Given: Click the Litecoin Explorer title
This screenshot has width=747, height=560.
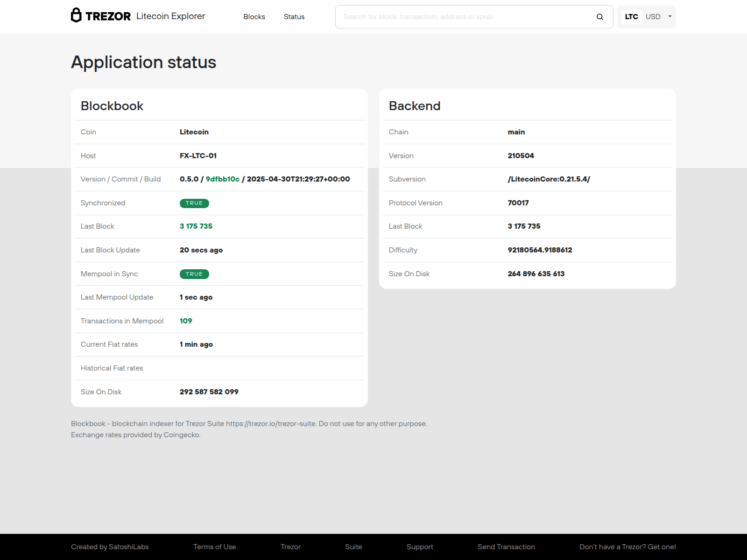Looking at the screenshot, I should pos(171,16).
